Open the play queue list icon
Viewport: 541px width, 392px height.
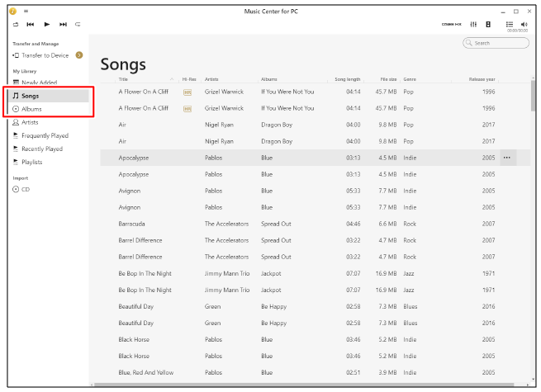[511, 24]
